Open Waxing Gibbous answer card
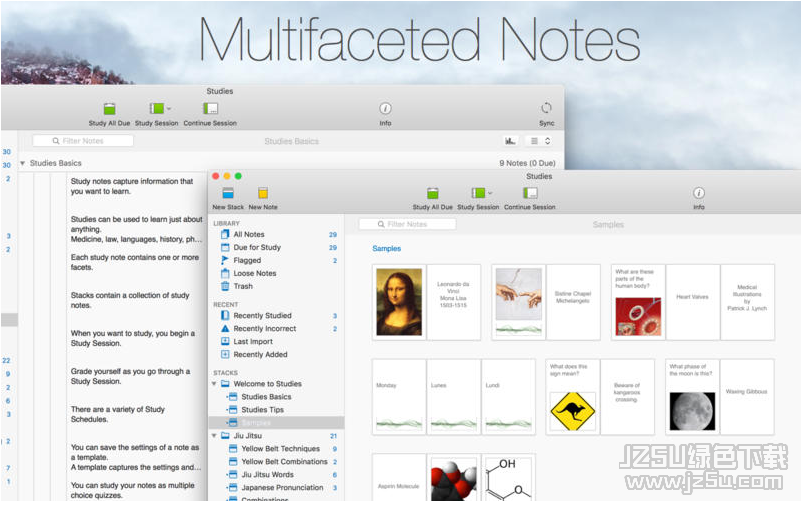The image size is (801, 508). coord(747,397)
